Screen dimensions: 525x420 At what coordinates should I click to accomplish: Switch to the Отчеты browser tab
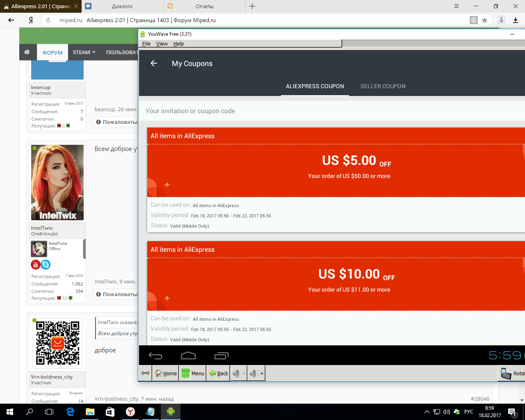pos(204,6)
